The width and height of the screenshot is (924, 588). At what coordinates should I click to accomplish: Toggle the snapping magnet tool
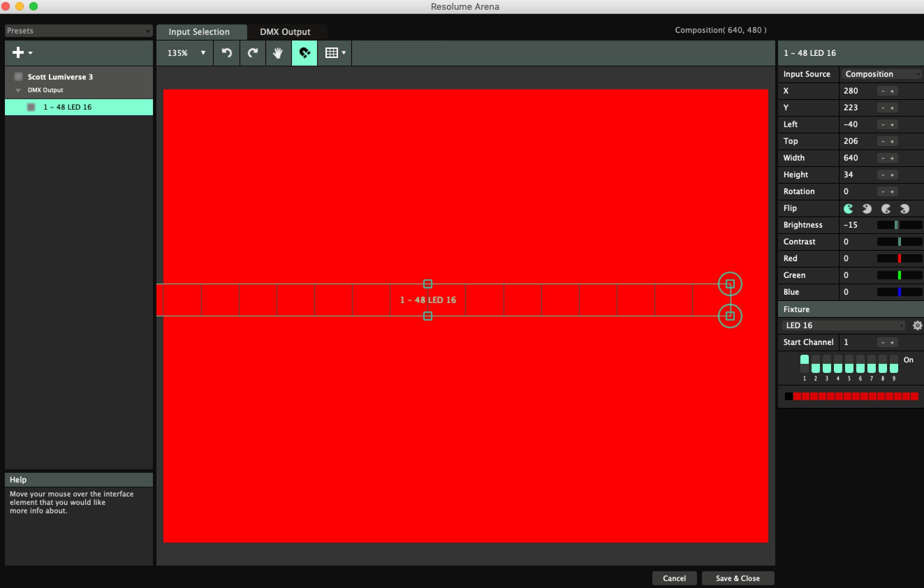(304, 53)
